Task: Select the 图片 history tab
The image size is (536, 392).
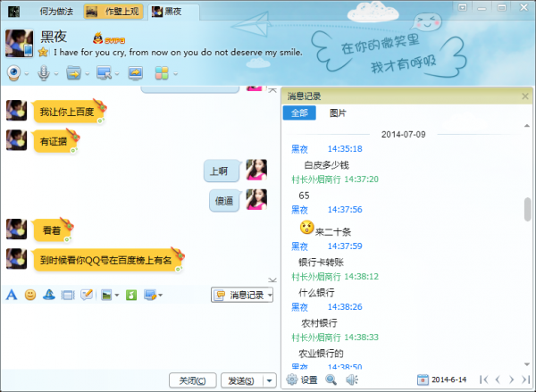Action: 338,113
